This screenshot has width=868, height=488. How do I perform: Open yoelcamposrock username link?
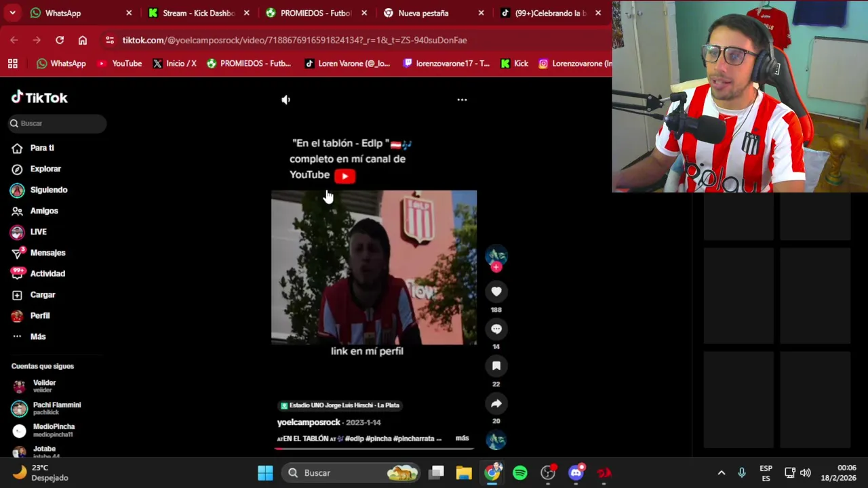pyautogui.click(x=309, y=422)
